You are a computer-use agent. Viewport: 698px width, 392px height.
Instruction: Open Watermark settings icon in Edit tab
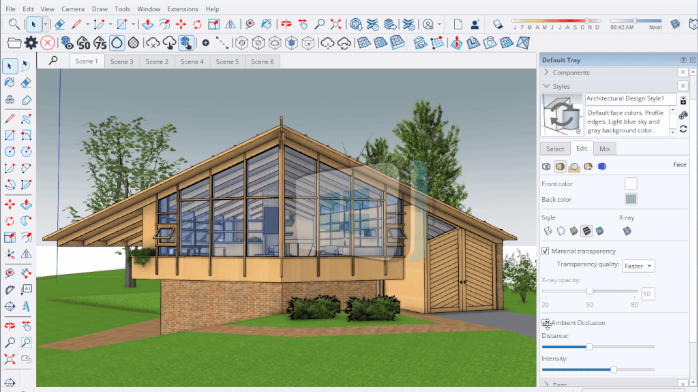(x=588, y=166)
